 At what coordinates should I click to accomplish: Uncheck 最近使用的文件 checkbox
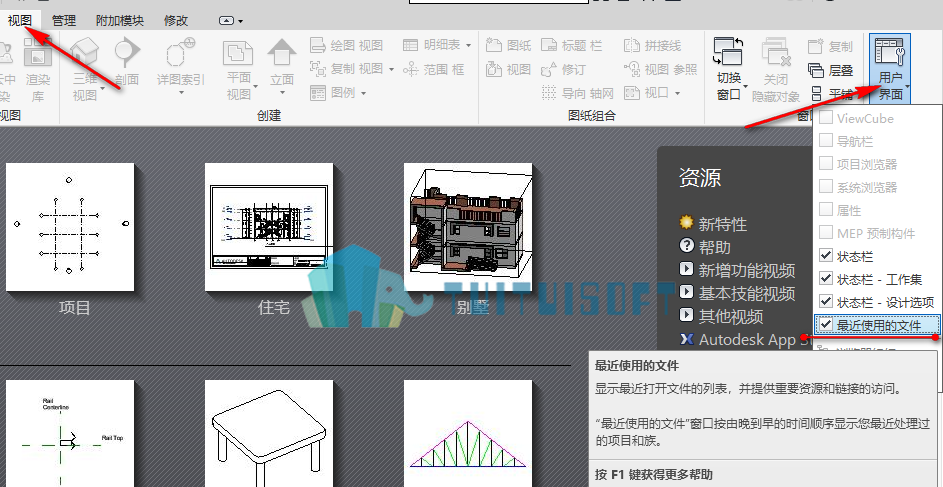tap(826, 325)
